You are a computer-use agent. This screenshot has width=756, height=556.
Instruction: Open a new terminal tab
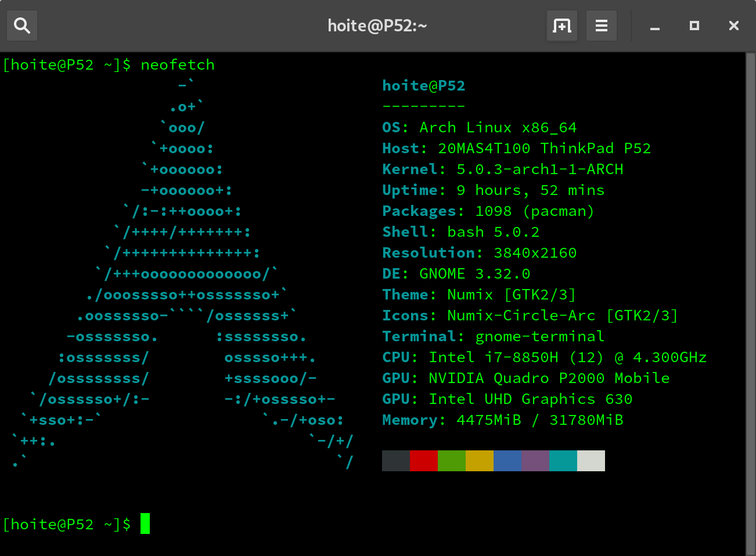click(562, 26)
